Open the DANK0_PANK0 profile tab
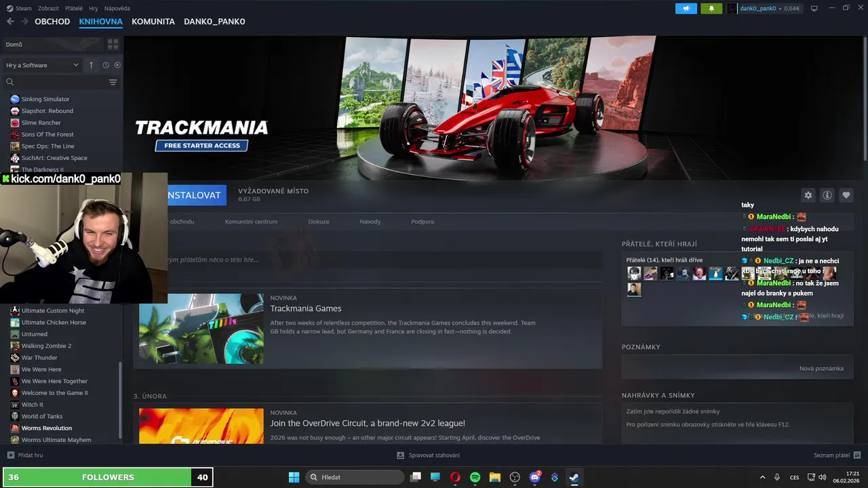This screenshot has height=488, width=868. 214,22
